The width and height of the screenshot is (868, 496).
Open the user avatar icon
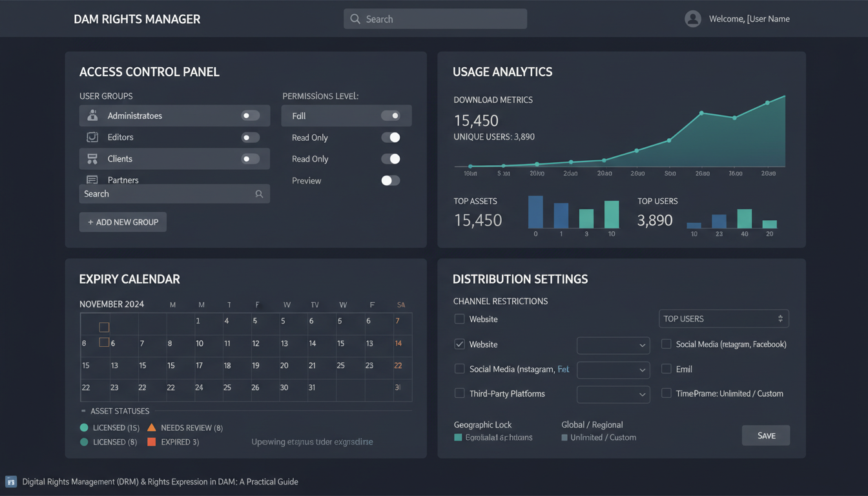[692, 19]
